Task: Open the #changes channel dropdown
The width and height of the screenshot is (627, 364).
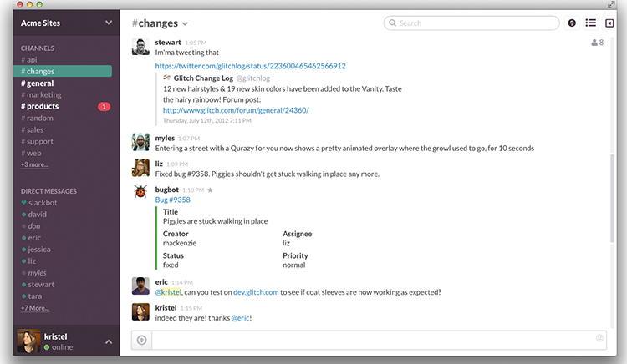Action: click(185, 24)
